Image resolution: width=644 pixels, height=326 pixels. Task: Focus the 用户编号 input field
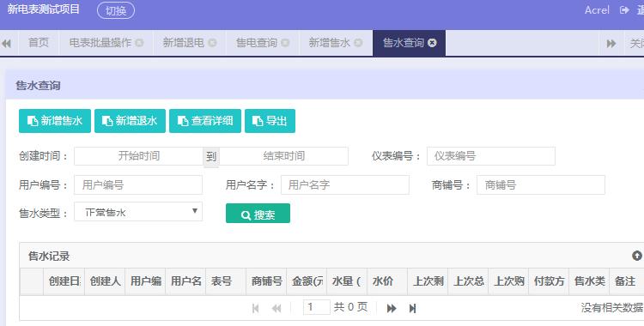click(138, 184)
